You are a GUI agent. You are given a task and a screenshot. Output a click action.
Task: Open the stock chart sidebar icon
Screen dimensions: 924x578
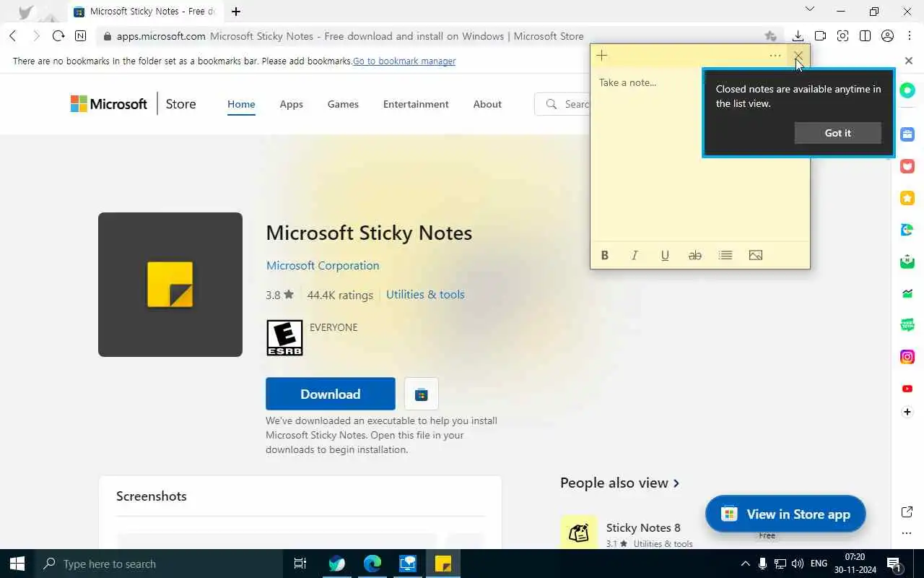[x=907, y=293]
